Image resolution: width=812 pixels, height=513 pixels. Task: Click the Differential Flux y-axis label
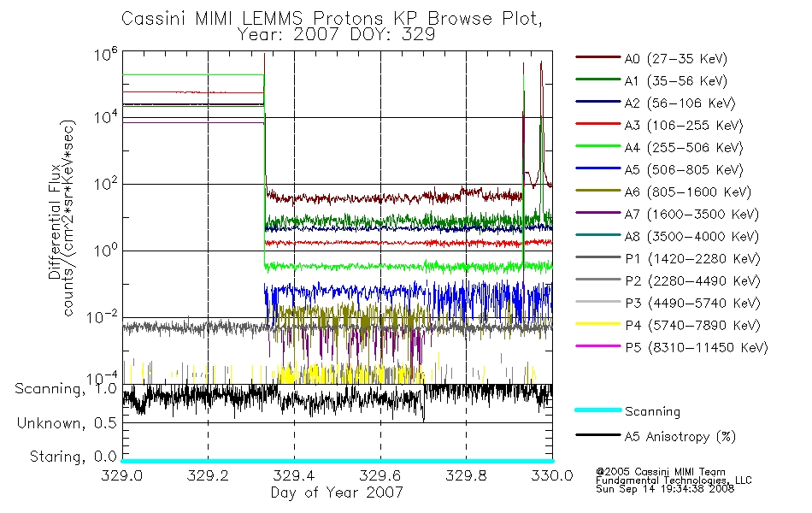click(55, 221)
